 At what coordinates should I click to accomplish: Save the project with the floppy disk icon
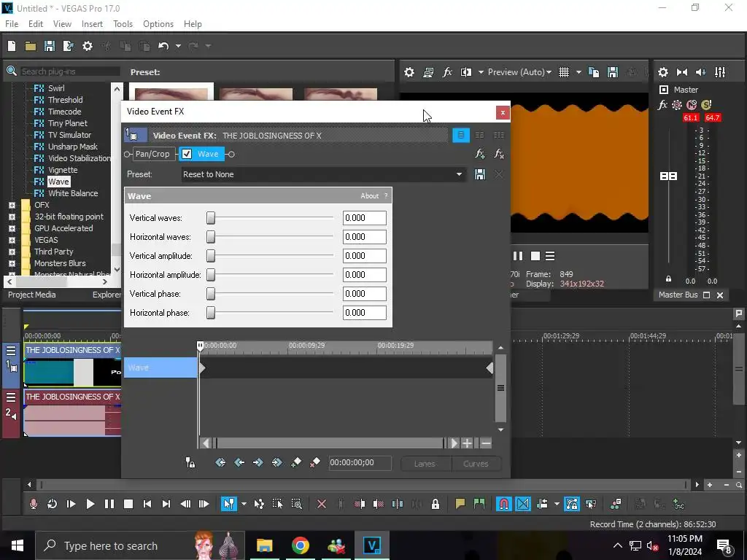[49, 46]
